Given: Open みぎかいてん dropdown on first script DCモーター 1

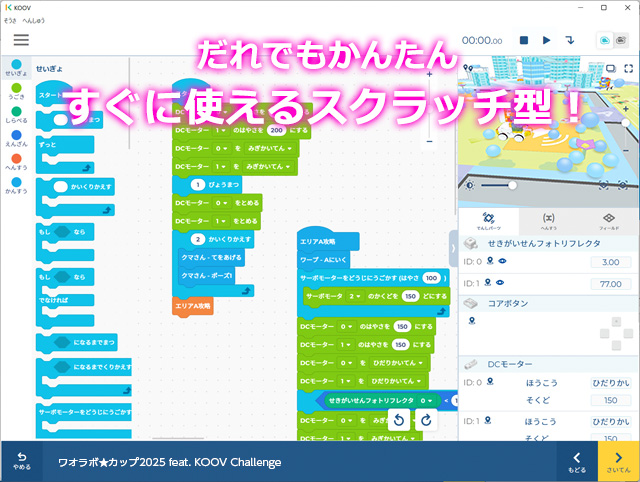Looking at the screenshot, I should pos(268,167).
